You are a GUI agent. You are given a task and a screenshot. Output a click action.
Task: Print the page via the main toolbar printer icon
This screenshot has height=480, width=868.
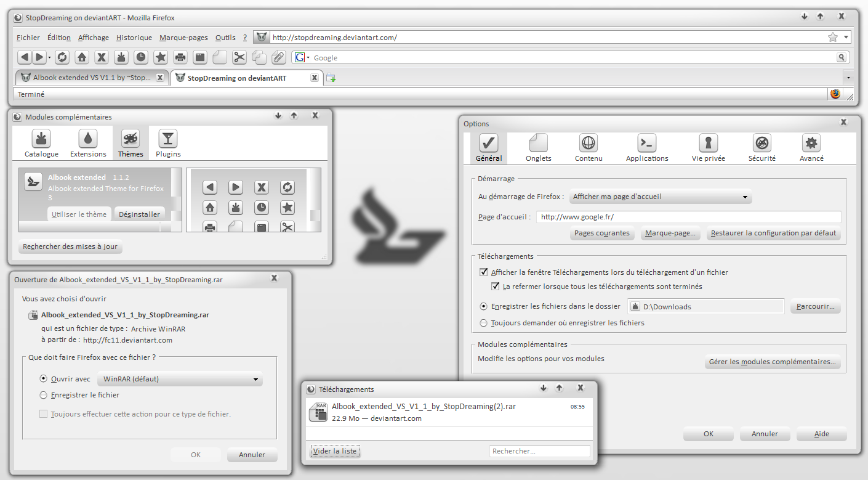180,58
